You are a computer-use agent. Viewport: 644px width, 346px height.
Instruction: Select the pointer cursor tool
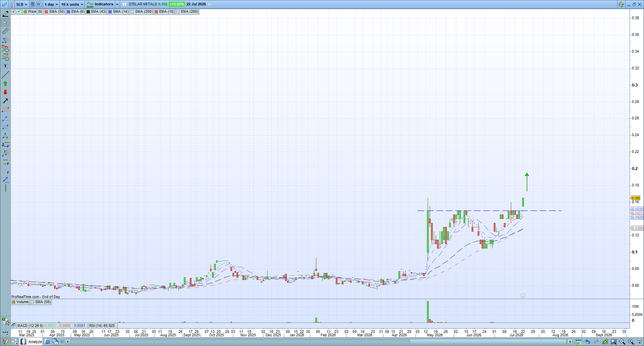click(5, 23)
